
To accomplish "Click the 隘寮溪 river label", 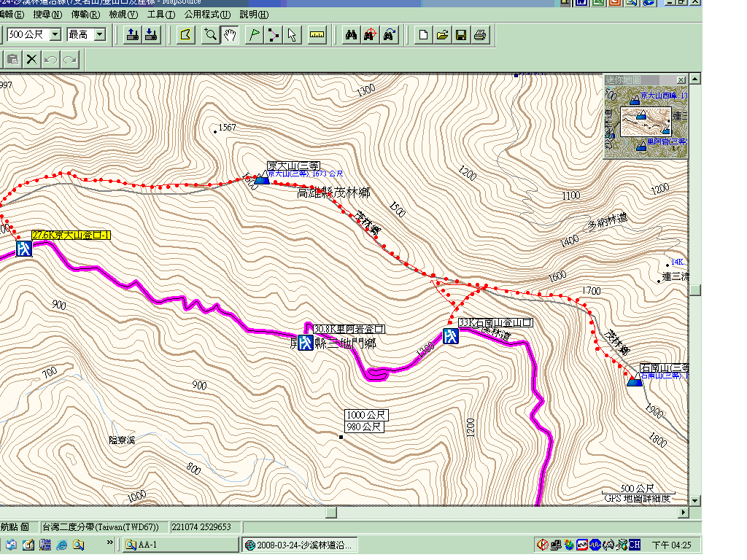I will tap(122, 440).
